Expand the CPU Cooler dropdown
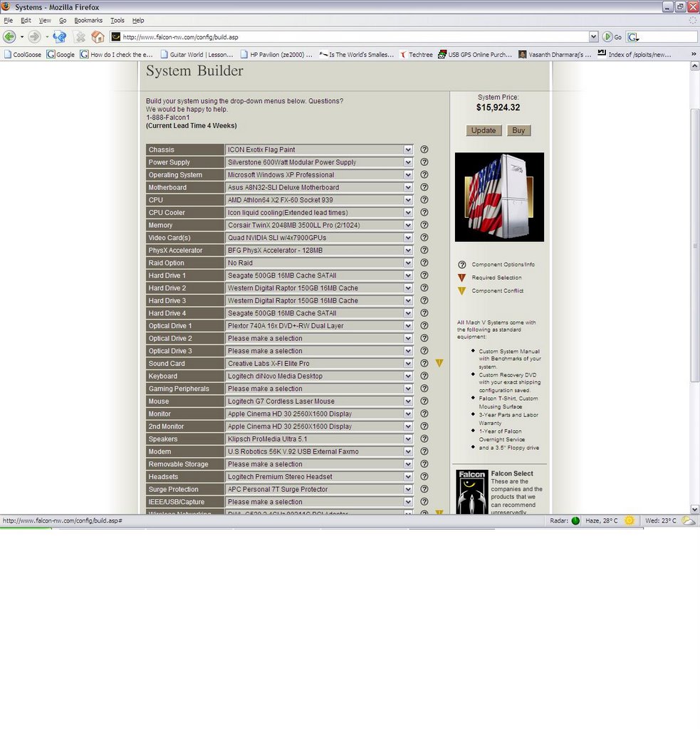700x729 pixels. 319,212
